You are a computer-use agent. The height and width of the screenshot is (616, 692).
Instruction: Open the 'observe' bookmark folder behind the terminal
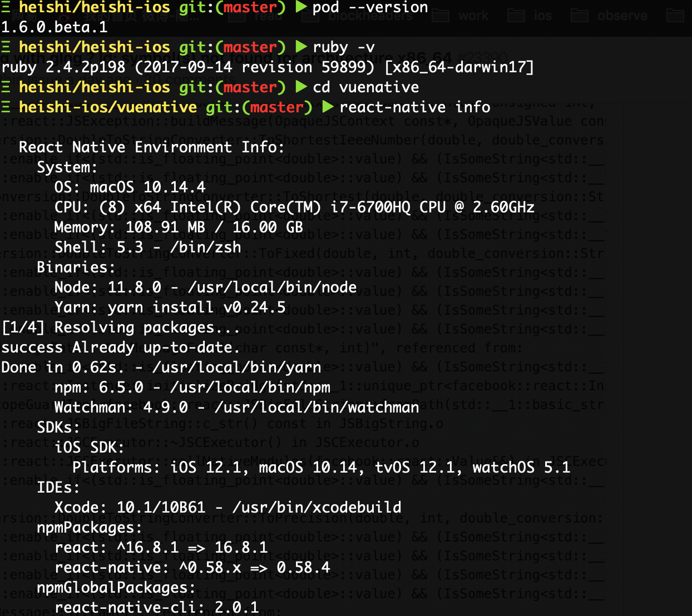tap(610, 15)
